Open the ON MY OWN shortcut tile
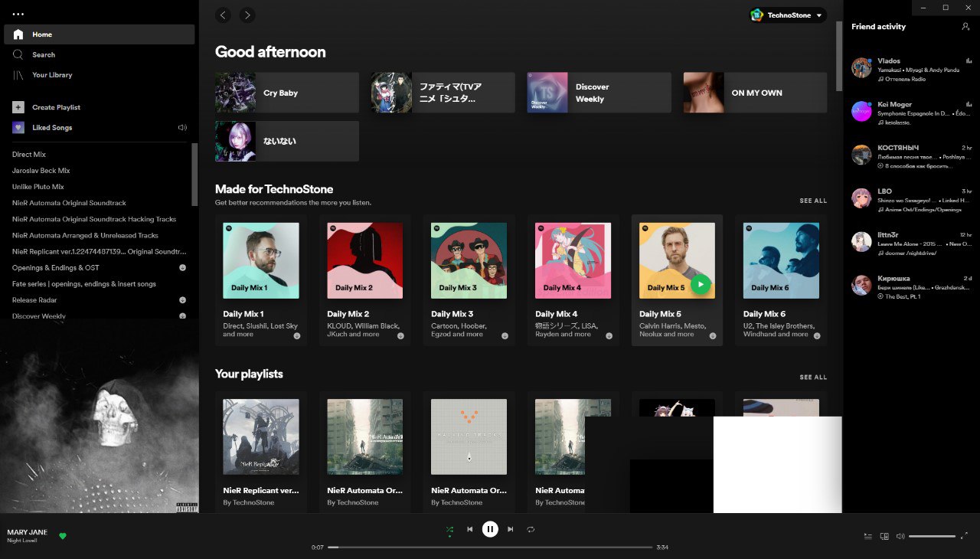Screen dimensions: 980x559 tap(755, 93)
